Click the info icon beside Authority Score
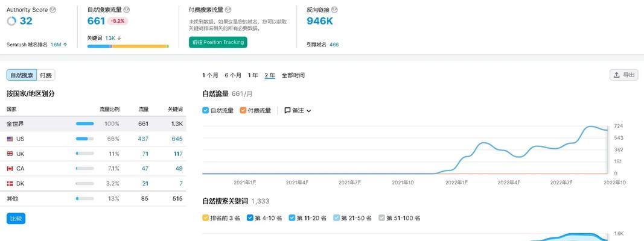644x241 pixels. pyautogui.click(x=53, y=10)
